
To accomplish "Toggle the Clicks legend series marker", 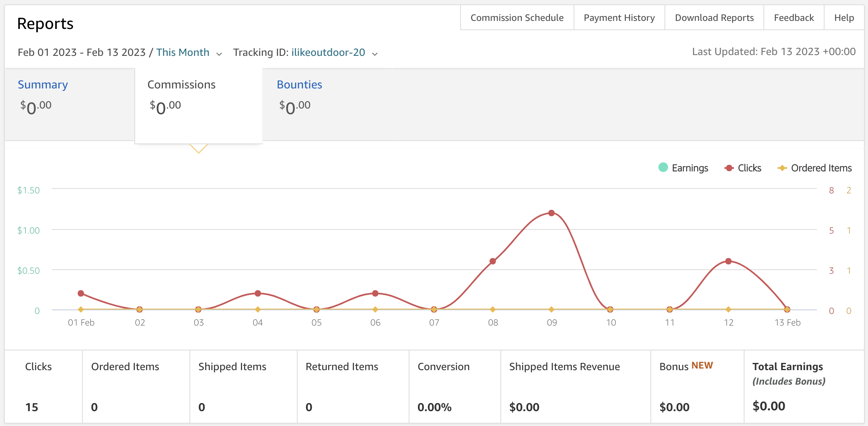I will coord(729,168).
